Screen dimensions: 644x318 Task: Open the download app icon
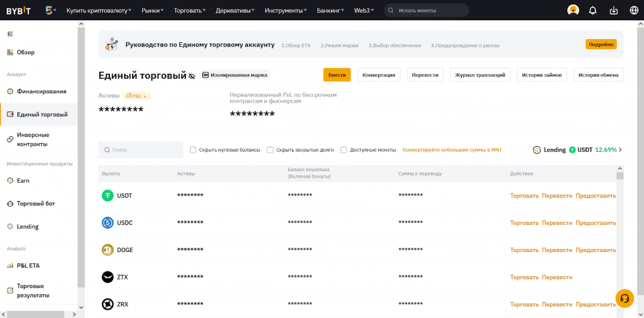(x=613, y=10)
